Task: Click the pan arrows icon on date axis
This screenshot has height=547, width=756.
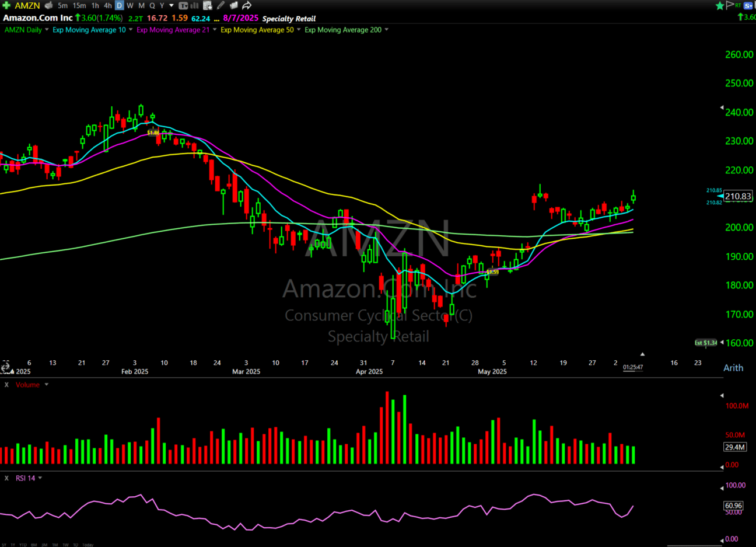Action: click(5, 367)
